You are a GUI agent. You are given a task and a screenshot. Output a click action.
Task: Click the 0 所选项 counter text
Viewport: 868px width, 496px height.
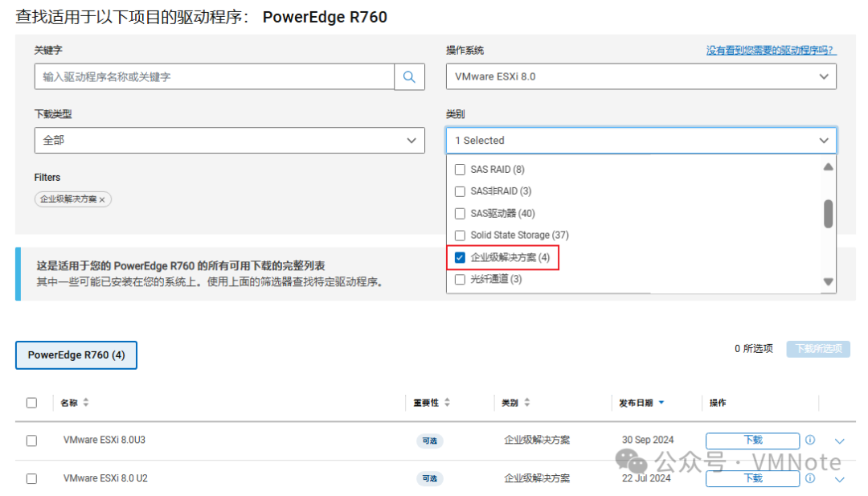point(753,349)
